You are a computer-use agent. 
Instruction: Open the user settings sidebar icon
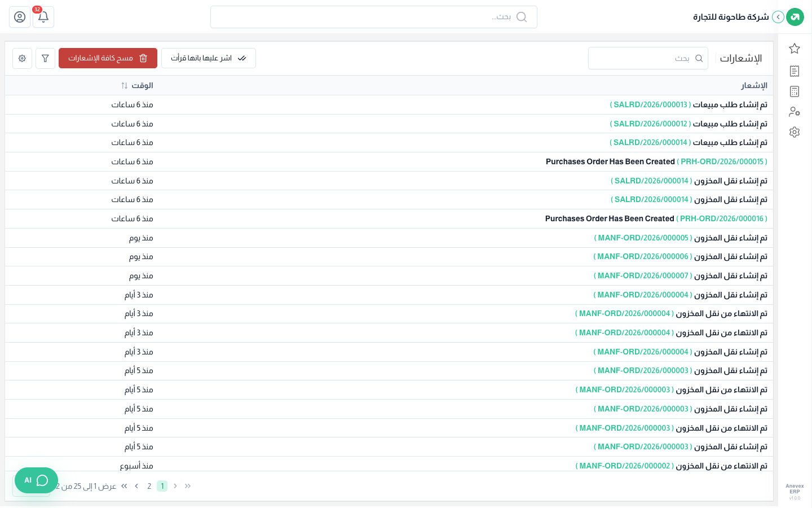[795, 112]
